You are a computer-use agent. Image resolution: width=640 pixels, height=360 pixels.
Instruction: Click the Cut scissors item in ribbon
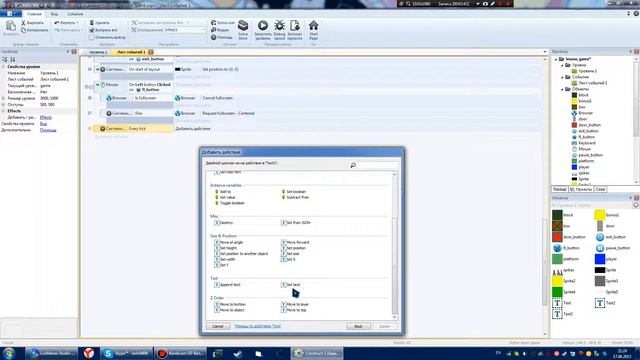(33, 23)
